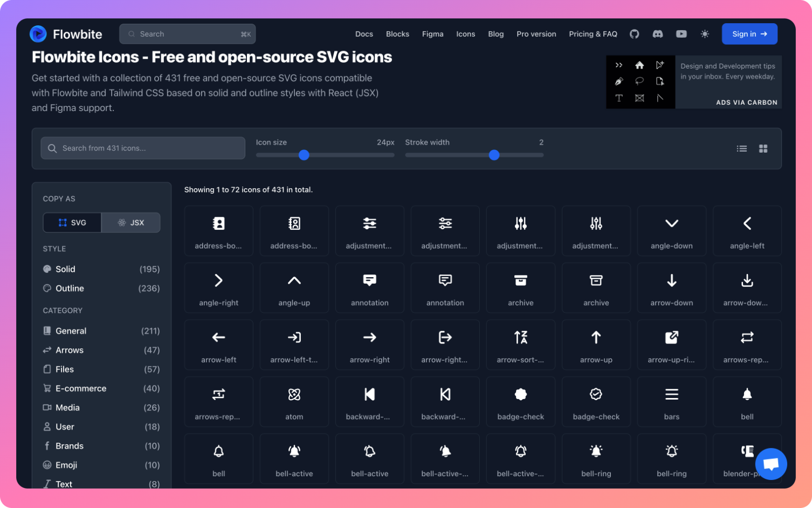Copy the arrow-sort icon card
Viewport: 812px width, 508px height.
click(x=521, y=345)
